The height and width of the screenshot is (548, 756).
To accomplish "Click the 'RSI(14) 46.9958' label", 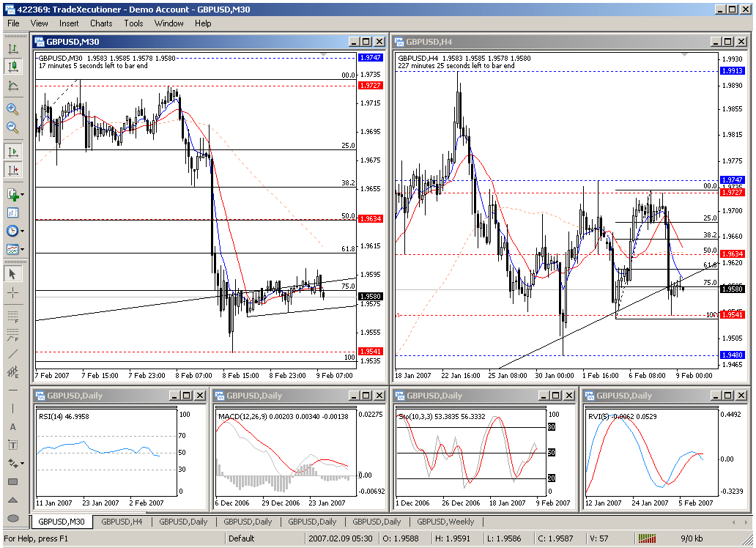I will point(64,416).
